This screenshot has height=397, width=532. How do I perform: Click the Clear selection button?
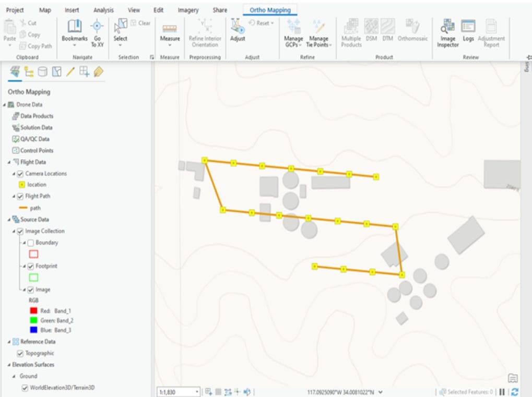coord(140,23)
